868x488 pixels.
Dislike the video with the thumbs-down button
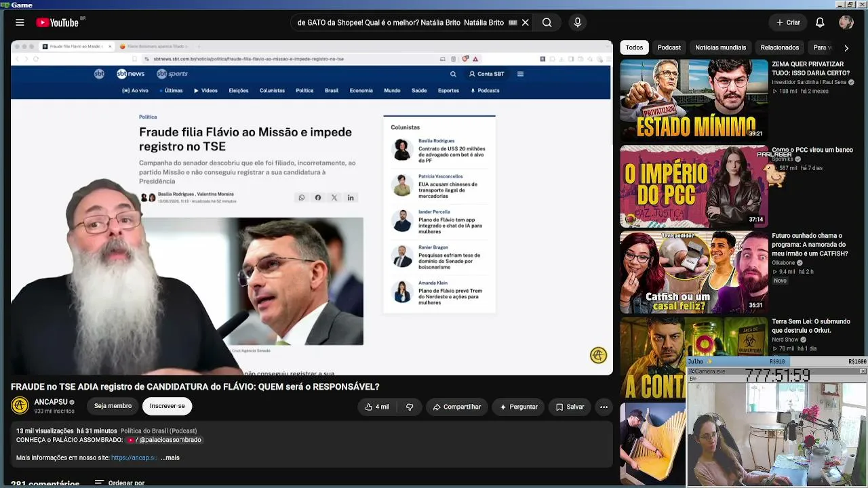click(410, 407)
